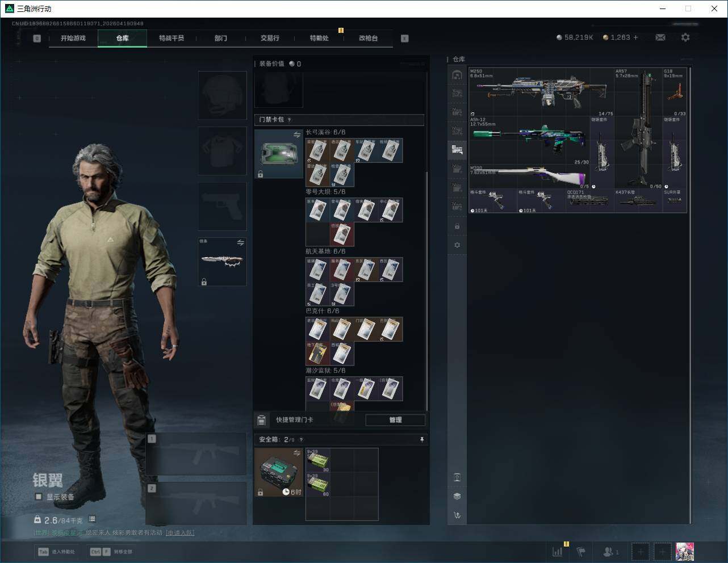Select the M700 sniper rifle in warehouse
This screenshot has width=728, height=563.
pyautogui.click(x=529, y=177)
